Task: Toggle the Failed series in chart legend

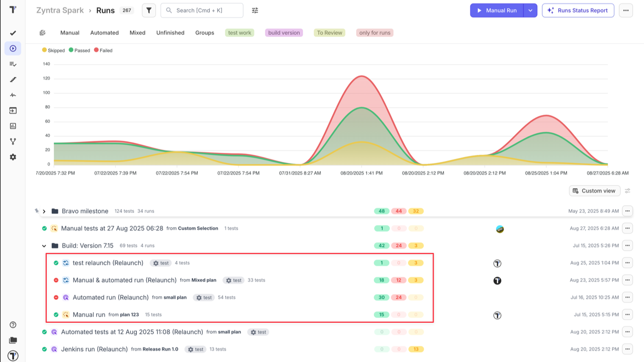Action: [x=103, y=50]
